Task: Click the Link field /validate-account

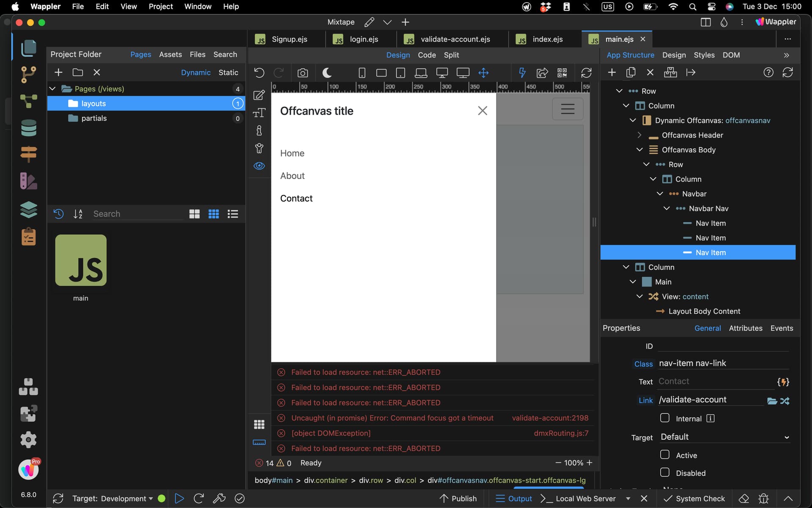Action: tap(711, 400)
